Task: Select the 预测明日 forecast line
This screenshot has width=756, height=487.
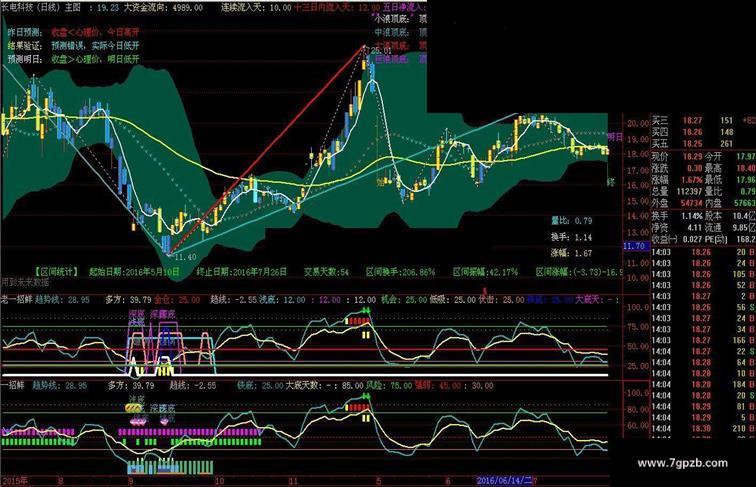Action: pos(73,59)
